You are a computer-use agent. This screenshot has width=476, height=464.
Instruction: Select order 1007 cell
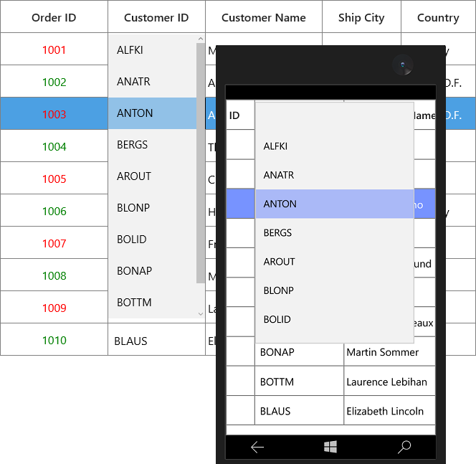point(54,242)
